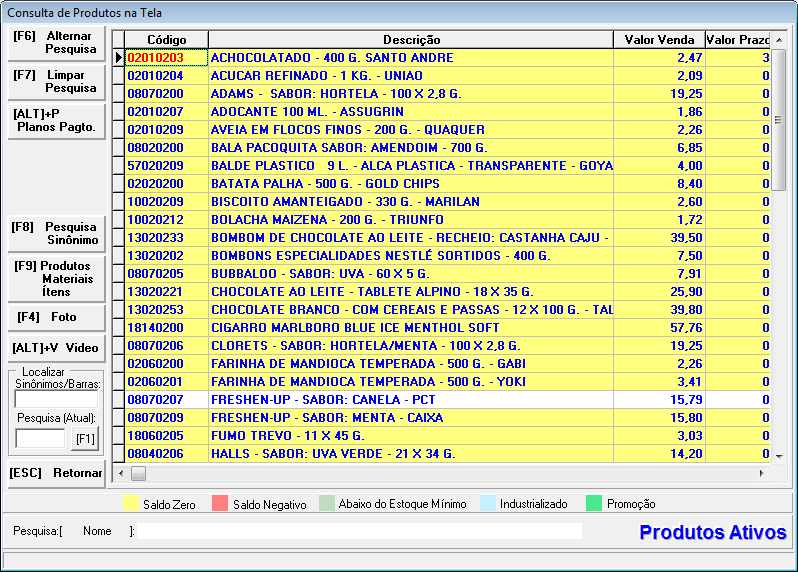The height and width of the screenshot is (572, 798).
Task: Click the small [F1] button
Action: (x=86, y=439)
